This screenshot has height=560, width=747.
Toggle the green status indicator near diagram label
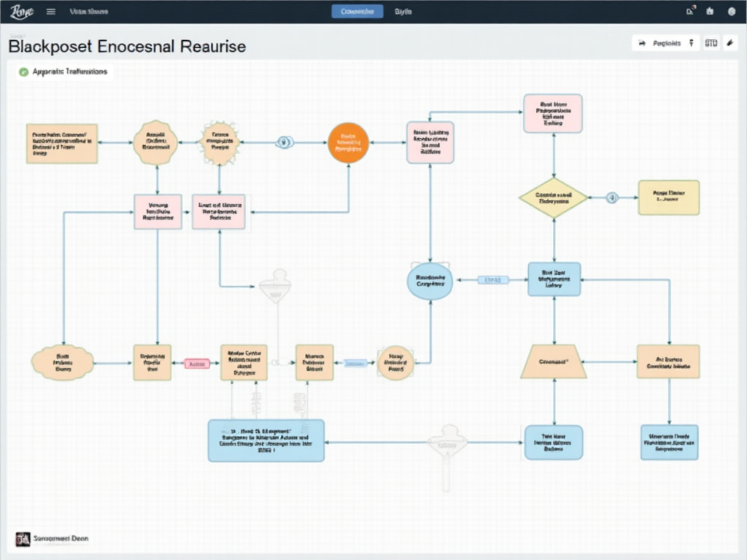[23, 72]
